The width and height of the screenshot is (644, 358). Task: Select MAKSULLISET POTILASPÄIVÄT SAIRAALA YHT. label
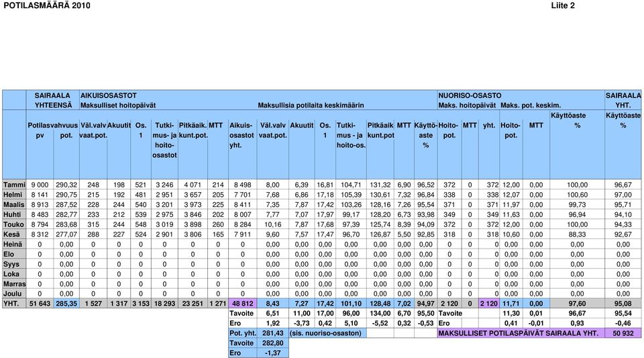click(519, 333)
